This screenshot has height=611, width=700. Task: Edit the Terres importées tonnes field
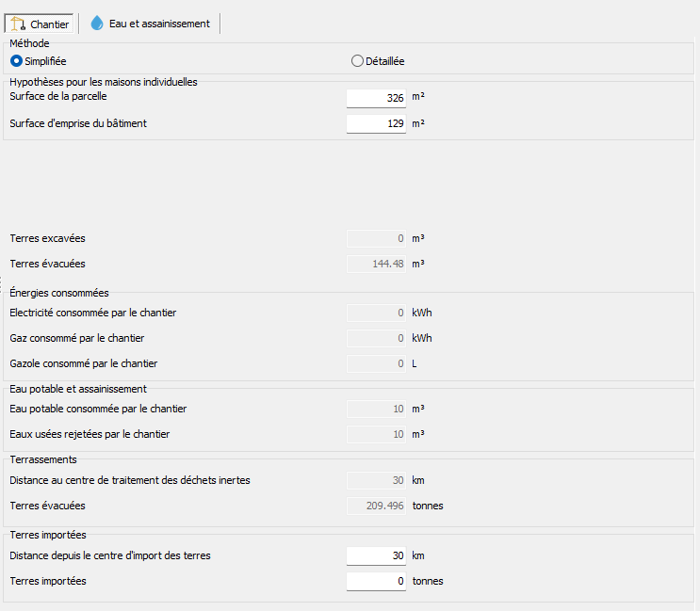(376, 582)
